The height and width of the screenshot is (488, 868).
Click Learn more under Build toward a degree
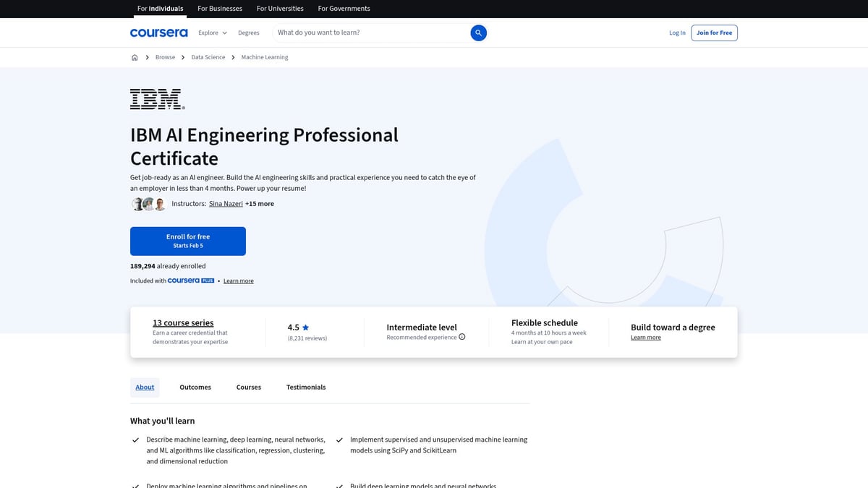click(646, 338)
